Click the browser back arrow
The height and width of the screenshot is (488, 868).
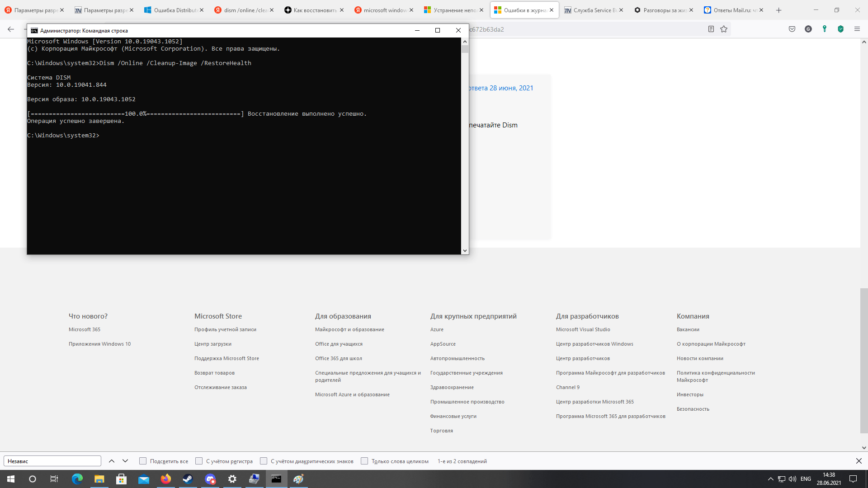click(11, 29)
